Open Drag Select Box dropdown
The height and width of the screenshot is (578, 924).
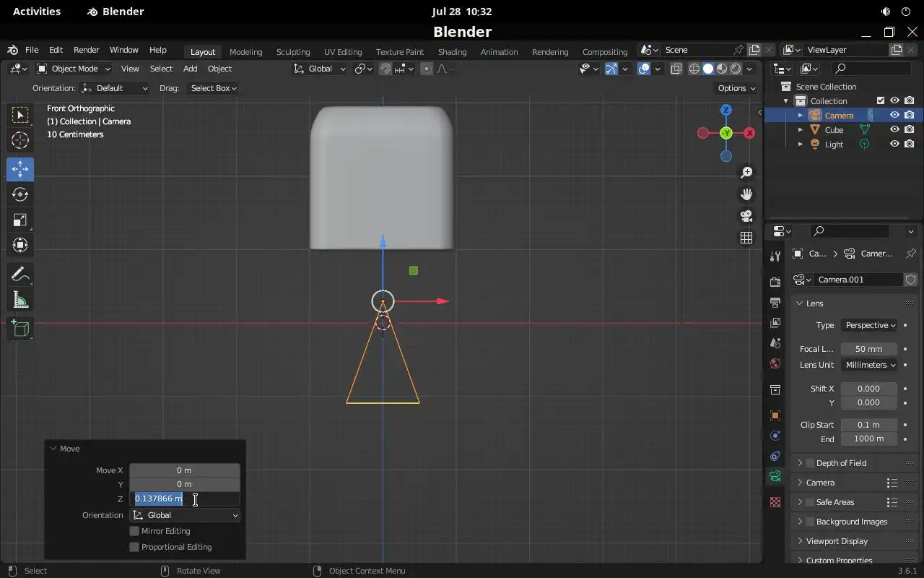pos(213,88)
